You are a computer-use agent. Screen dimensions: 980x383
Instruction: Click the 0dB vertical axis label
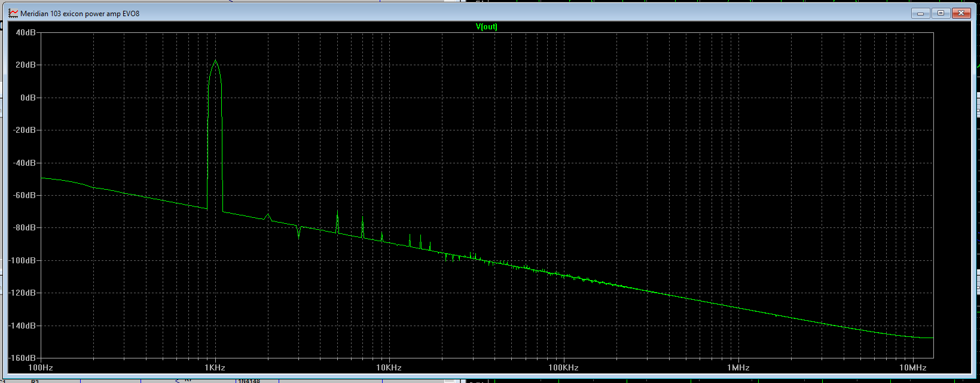pos(28,98)
